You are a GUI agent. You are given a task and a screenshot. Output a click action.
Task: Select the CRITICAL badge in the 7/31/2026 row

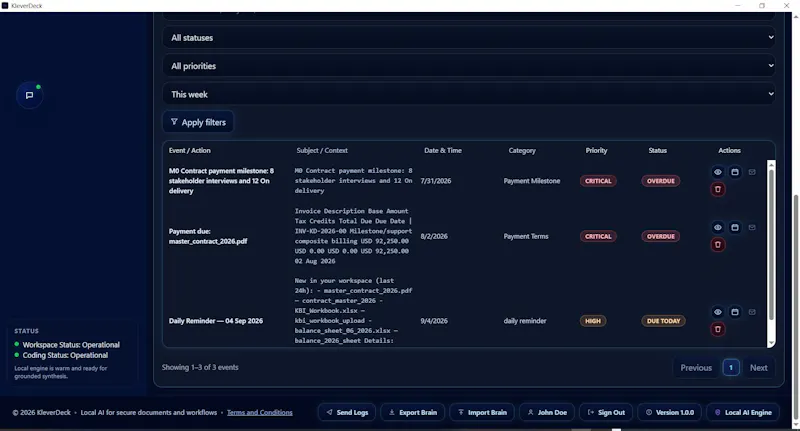click(x=598, y=181)
